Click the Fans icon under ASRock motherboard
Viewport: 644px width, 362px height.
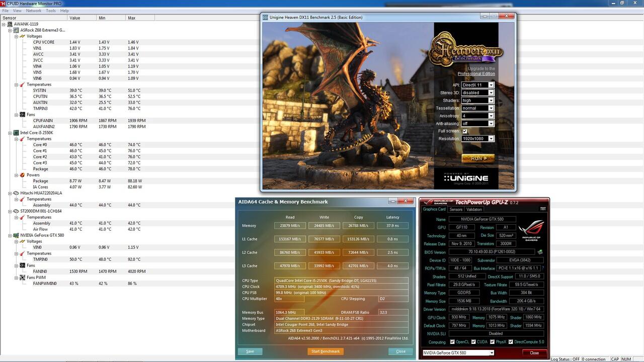22,115
